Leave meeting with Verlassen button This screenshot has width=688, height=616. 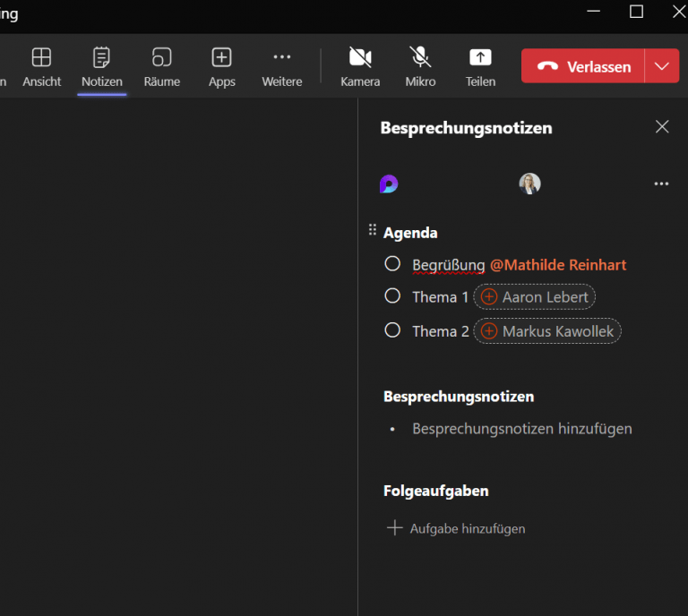tap(582, 66)
